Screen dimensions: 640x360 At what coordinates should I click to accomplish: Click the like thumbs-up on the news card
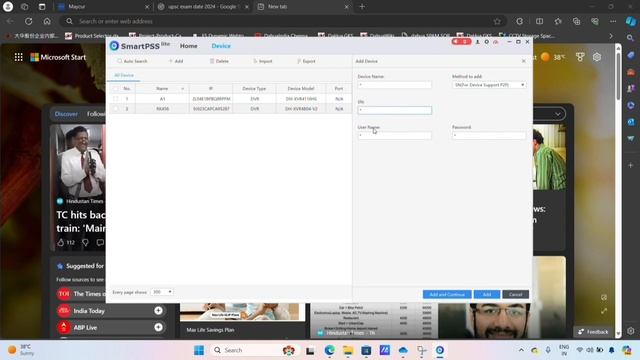pyautogui.click(x=61, y=242)
